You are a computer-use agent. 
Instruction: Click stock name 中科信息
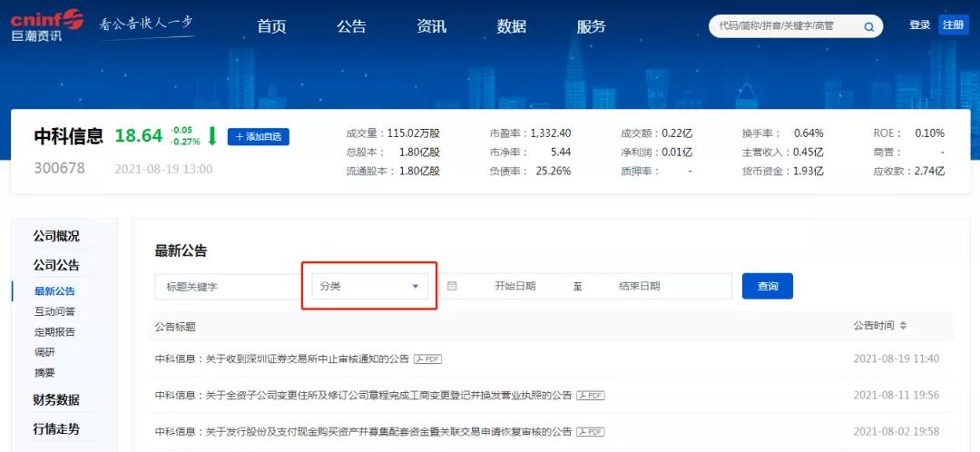[x=68, y=136]
